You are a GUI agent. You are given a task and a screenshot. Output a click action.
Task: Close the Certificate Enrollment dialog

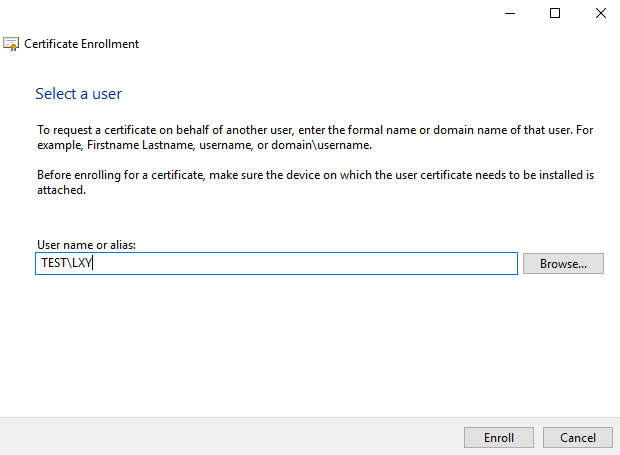(601, 13)
